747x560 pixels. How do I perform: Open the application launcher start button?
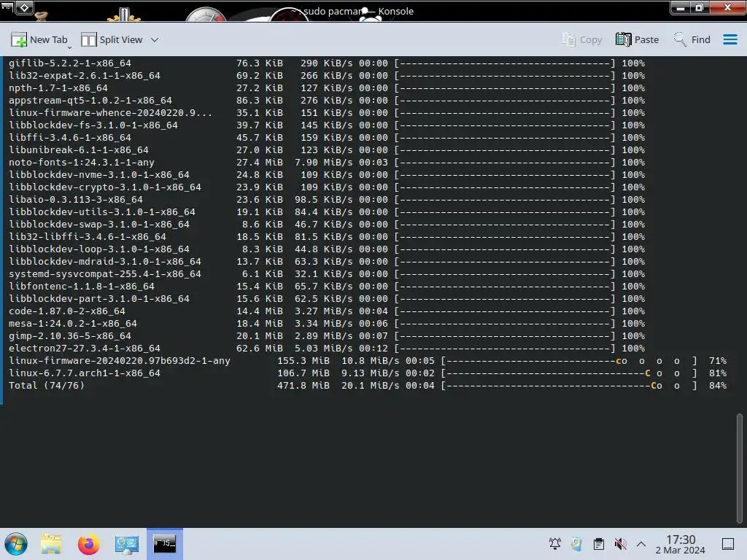16,544
